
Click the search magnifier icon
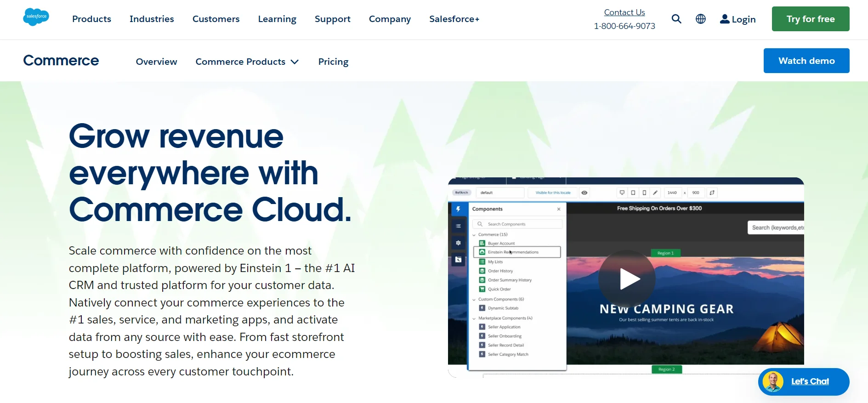(x=676, y=19)
